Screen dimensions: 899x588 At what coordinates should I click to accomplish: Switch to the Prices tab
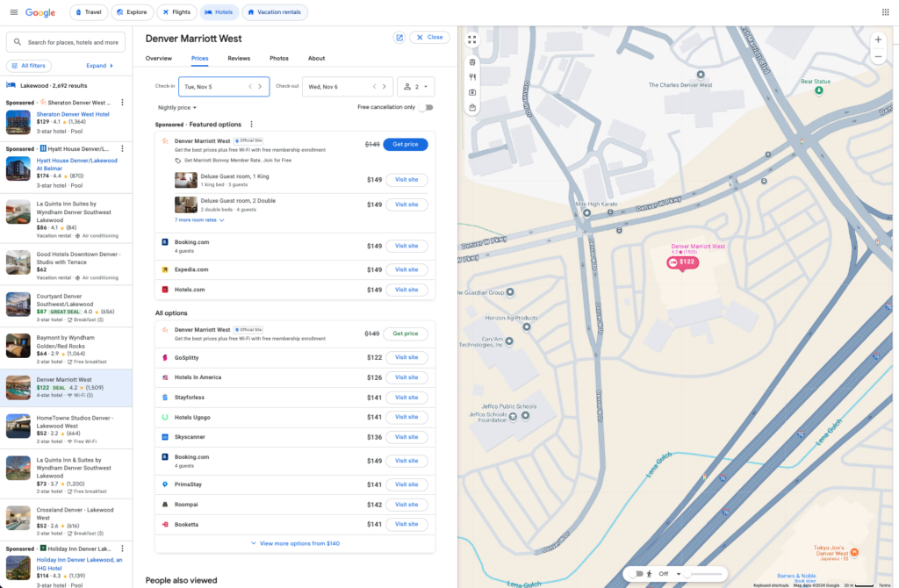coord(199,59)
